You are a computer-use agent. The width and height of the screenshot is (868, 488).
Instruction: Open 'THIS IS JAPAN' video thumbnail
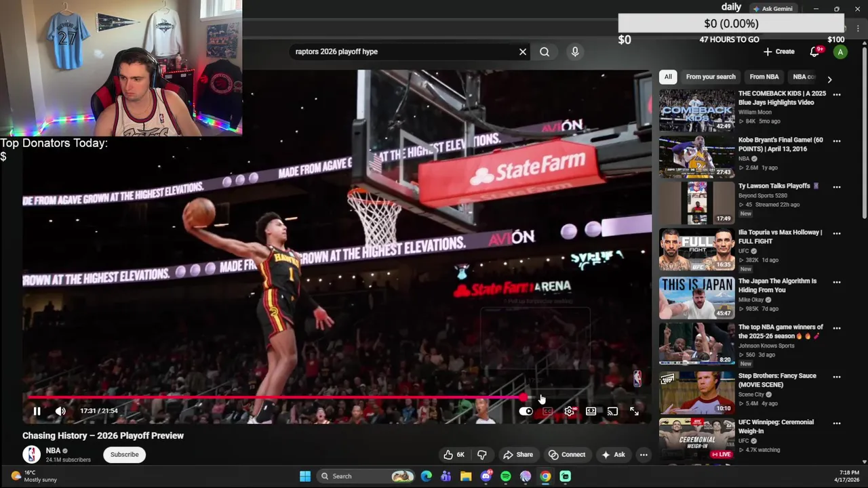[696, 298]
